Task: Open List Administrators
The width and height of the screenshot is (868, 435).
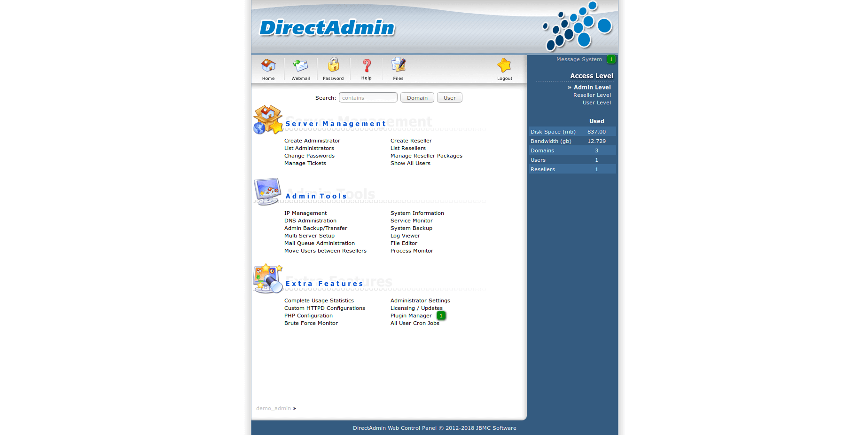Action: click(x=309, y=148)
